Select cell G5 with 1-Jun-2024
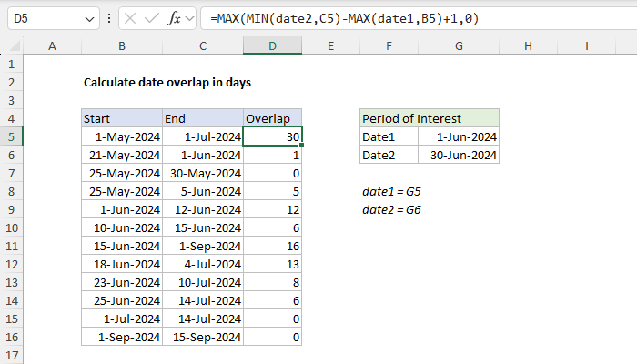 pyautogui.click(x=459, y=136)
